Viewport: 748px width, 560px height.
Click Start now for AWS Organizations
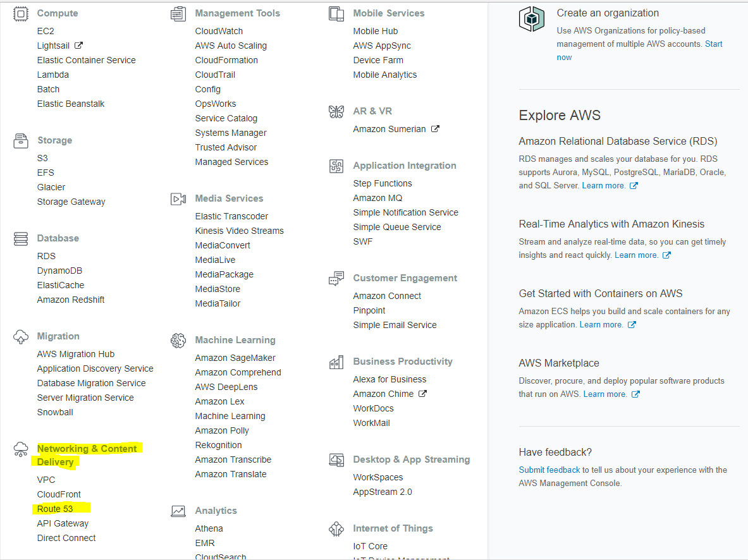click(714, 44)
